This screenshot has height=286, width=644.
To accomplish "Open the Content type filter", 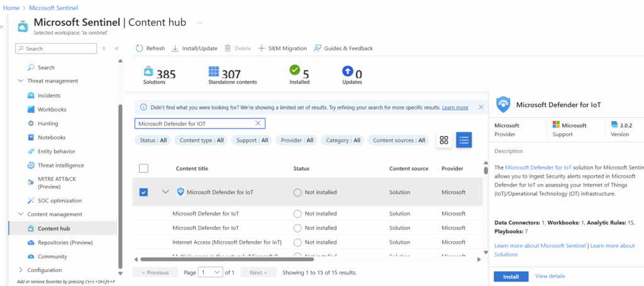I will tap(201, 140).
